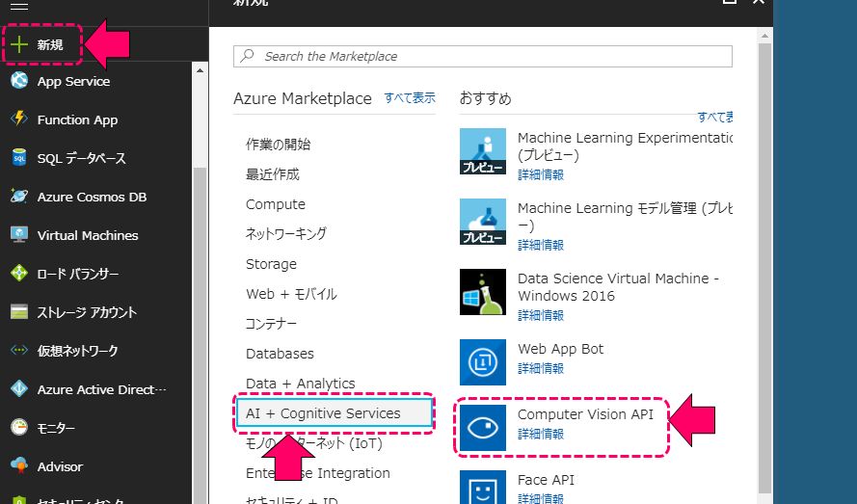Screen dimensions: 857x504
Task: Click inside Search the Marketplace field
Action: (x=483, y=56)
